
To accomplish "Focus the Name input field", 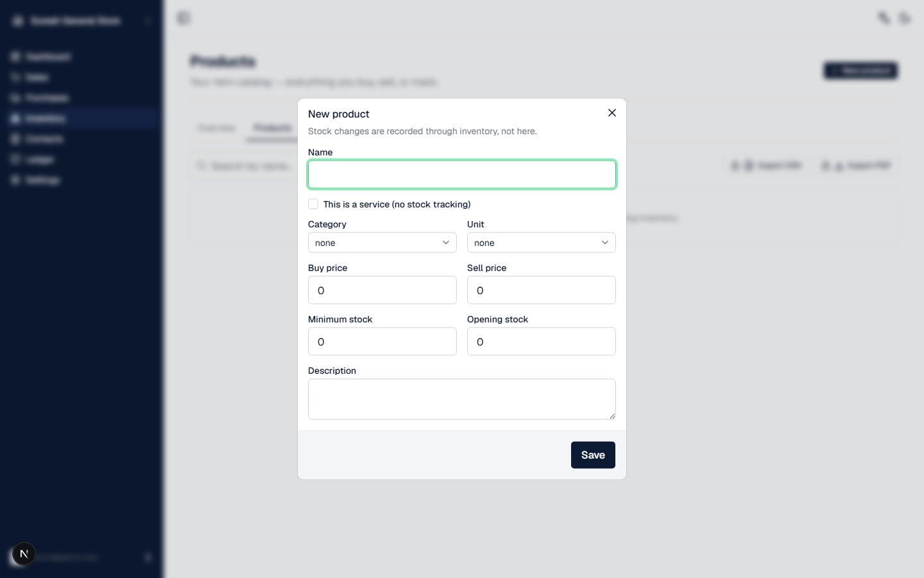I will (462, 174).
